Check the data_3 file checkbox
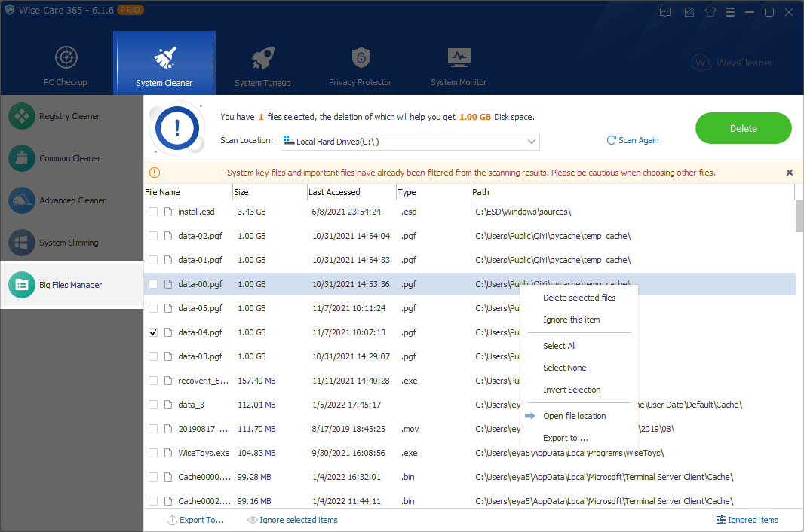 coord(153,405)
